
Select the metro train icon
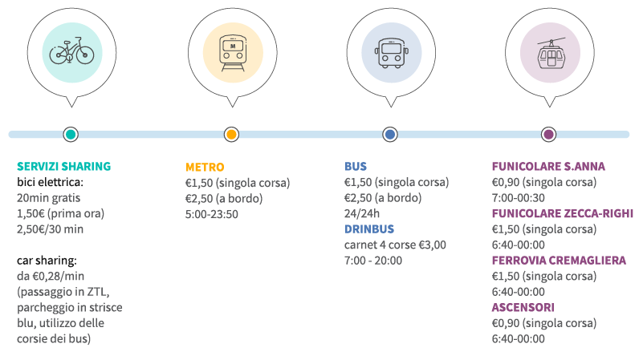(233, 52)
